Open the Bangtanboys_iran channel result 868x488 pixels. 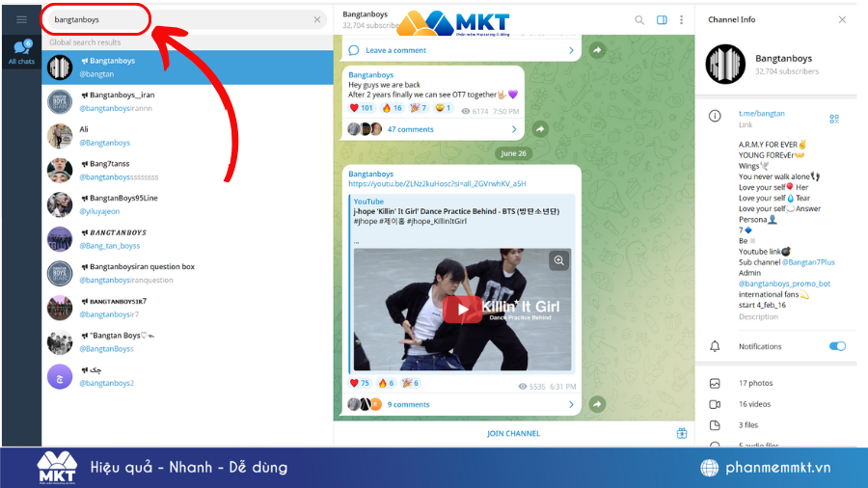tap(188, 102)
